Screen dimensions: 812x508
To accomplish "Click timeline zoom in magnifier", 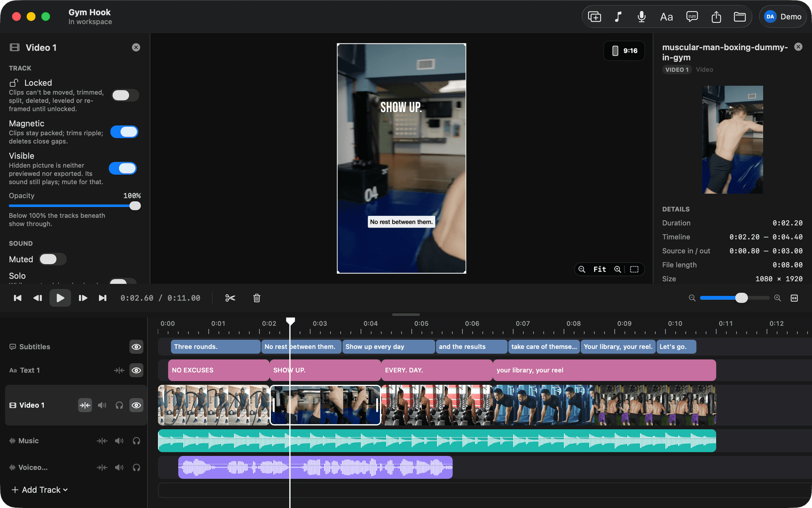I will 777,298.
